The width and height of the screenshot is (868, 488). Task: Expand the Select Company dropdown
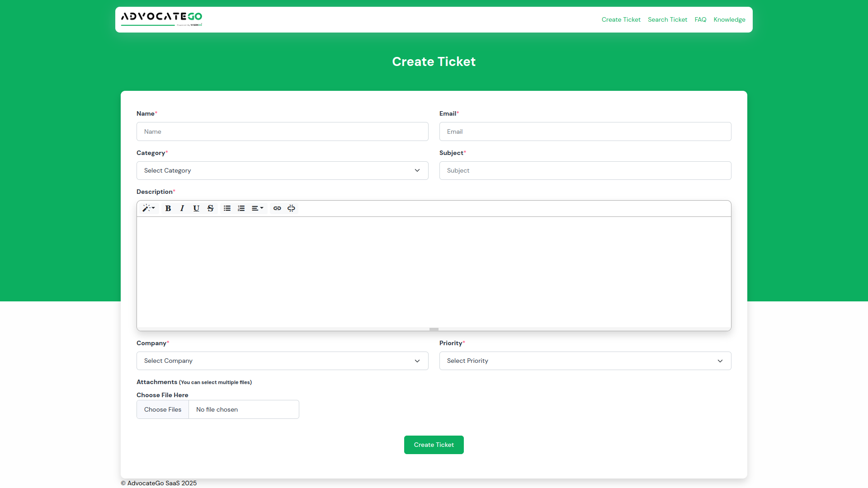(x=282, y=361)
